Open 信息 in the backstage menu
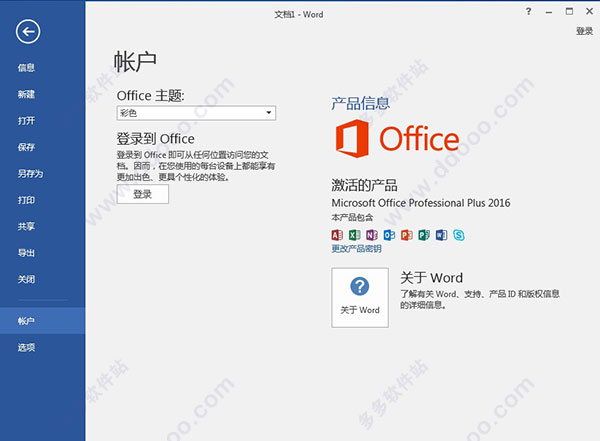 pyautogui.click(x=26, y=68)
